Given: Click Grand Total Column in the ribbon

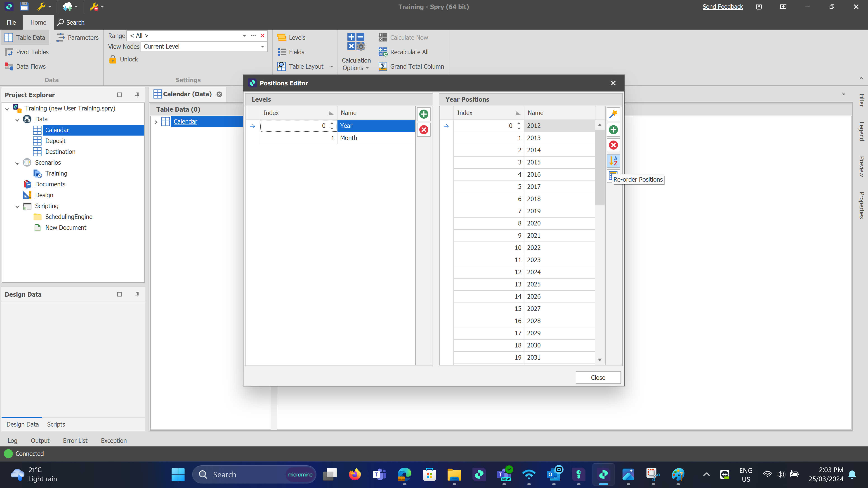Looking at the screenshot, I should (x=411, y=66).
